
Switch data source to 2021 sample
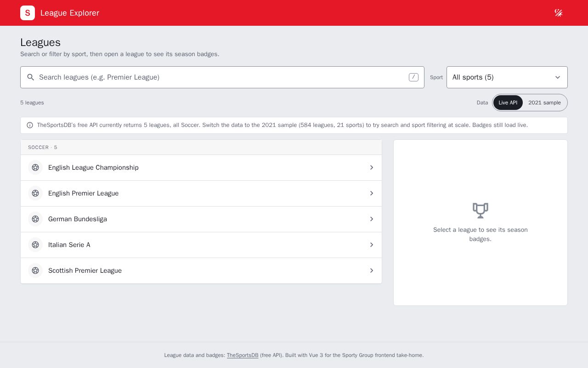pos(544,103)
